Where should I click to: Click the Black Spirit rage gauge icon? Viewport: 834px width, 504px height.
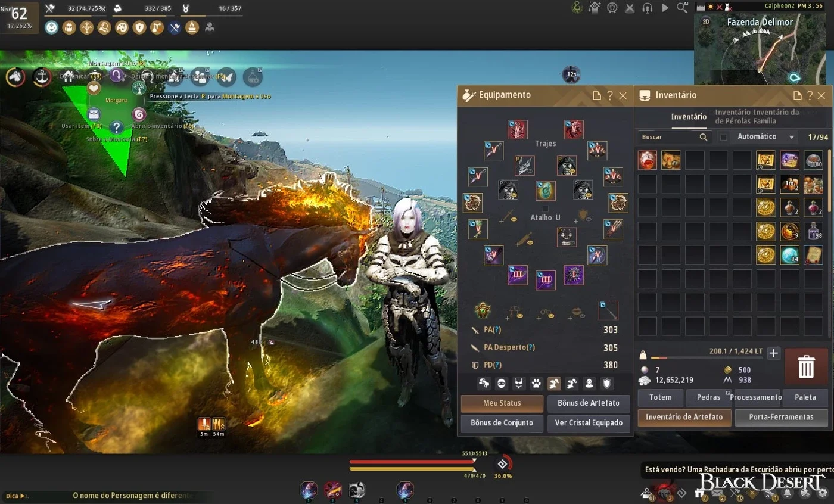pyautogui.click(x=502, y=463)
